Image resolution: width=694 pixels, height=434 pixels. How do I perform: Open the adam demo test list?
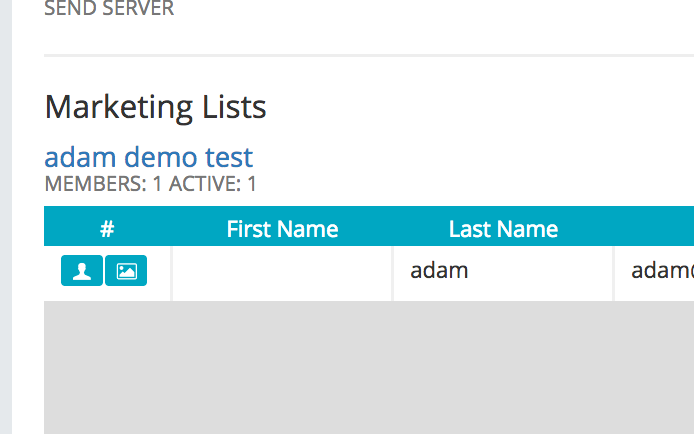149,157
